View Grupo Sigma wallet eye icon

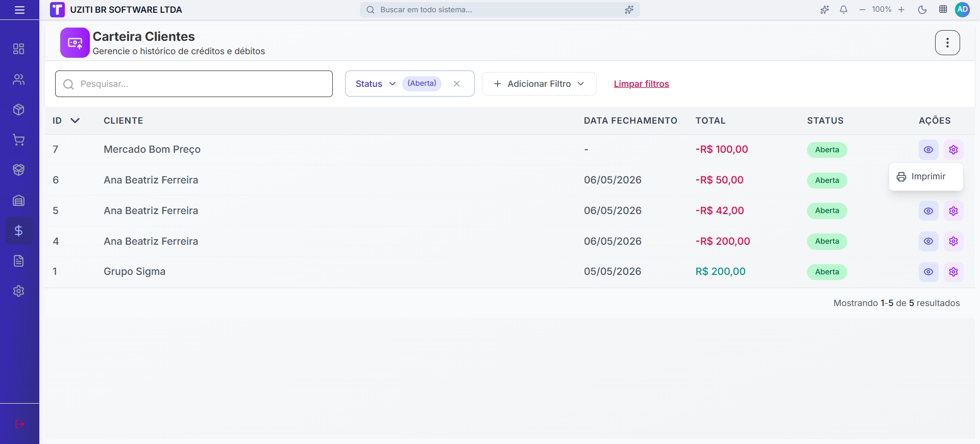tap(928, 272)
